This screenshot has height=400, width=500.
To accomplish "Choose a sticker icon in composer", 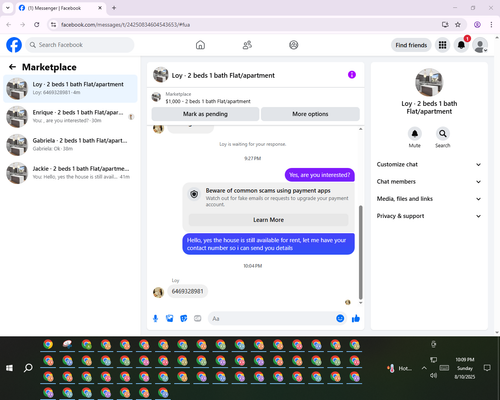I will coord(184,318).
